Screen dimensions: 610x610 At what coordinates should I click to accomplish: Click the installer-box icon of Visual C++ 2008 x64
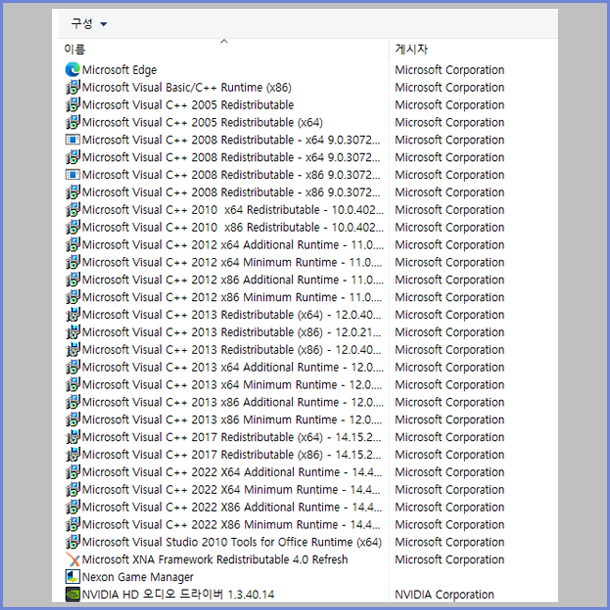(73, 157)
